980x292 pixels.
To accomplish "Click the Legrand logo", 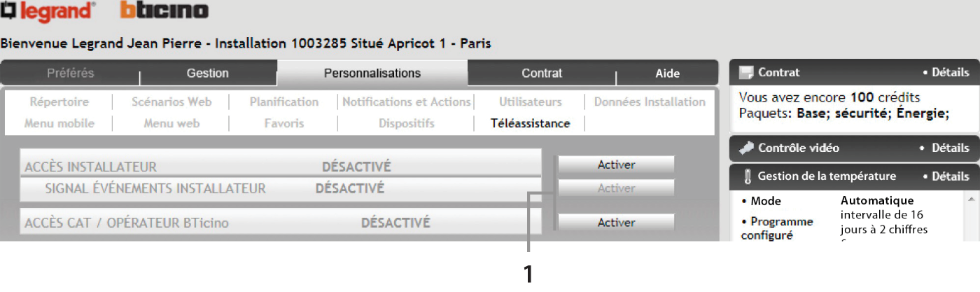I will 47,11.
